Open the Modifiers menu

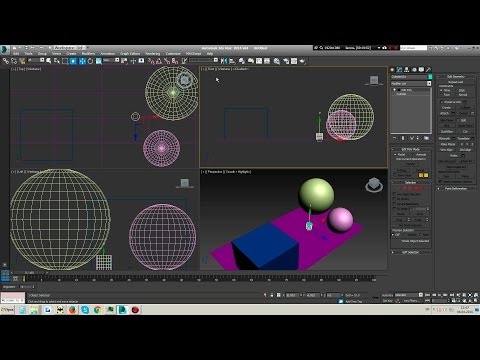pyautogui.click(x=88, y=53)
